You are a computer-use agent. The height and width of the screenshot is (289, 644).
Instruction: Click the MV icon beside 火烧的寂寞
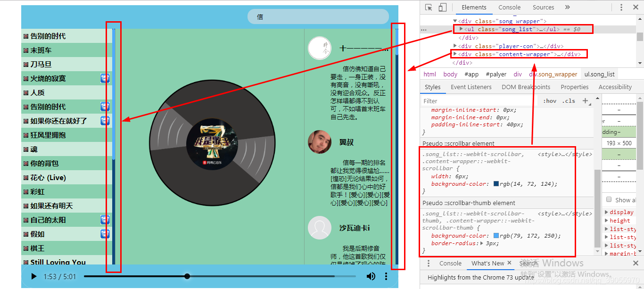(x=105, y=78)
